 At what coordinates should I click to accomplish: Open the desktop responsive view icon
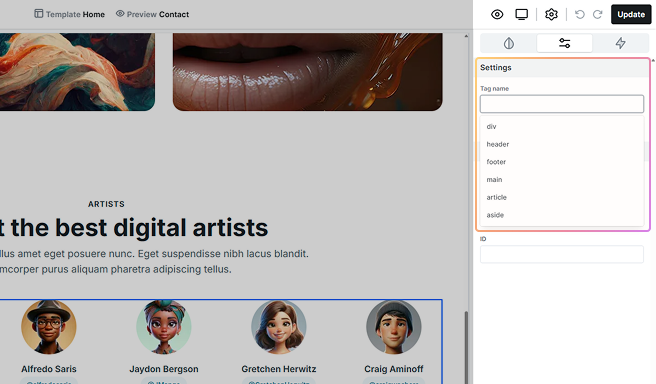tap(522, 15)
